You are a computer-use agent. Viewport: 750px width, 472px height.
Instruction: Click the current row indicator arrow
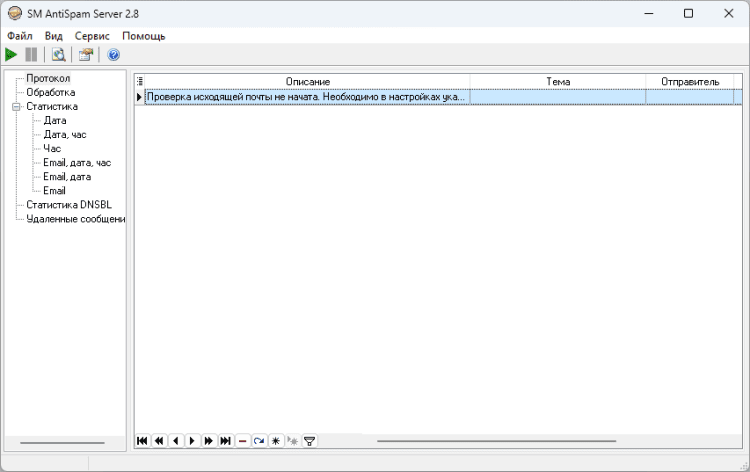pyautogui.click(x=140, y=97)
